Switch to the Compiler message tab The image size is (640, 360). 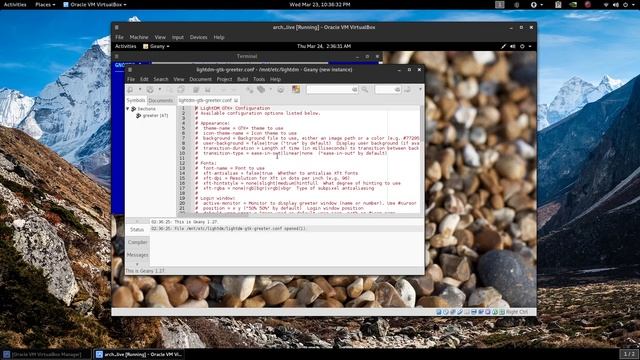[x=138, y=242]
